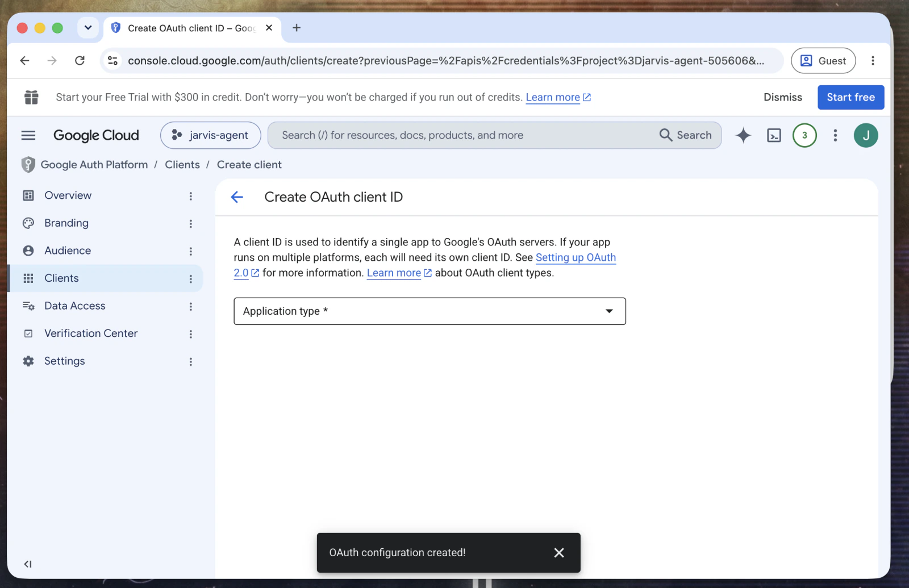Viewport: 909px width, 588px height.
Task: Expand the browser tab search dropdown
Action: pos(88,27)
